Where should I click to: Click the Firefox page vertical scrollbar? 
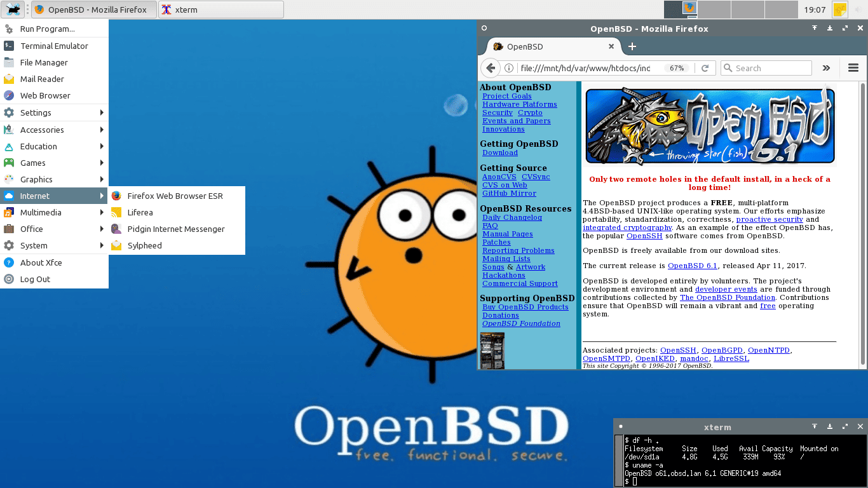click(x=862, y=222)
